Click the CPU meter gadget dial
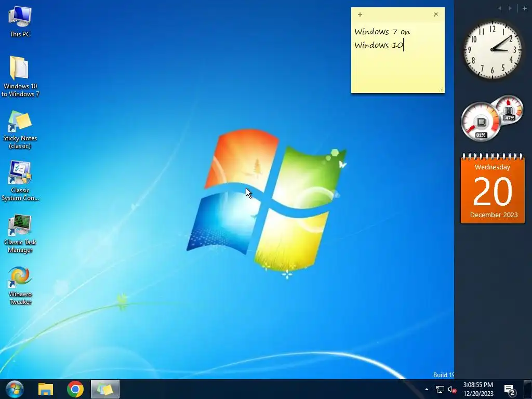Image resolution: width=532 pixels, height=399 pixels. pos(481,122)
